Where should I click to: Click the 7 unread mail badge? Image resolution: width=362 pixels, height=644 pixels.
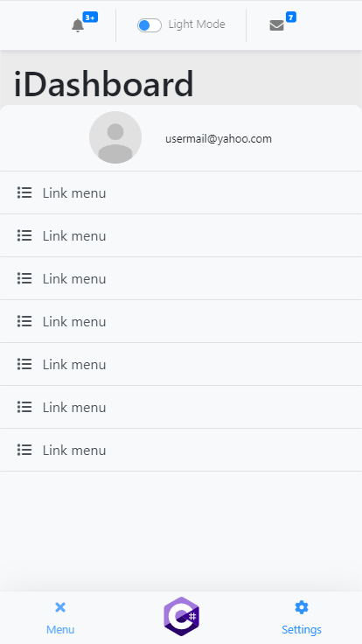click(x=291, y=17)
